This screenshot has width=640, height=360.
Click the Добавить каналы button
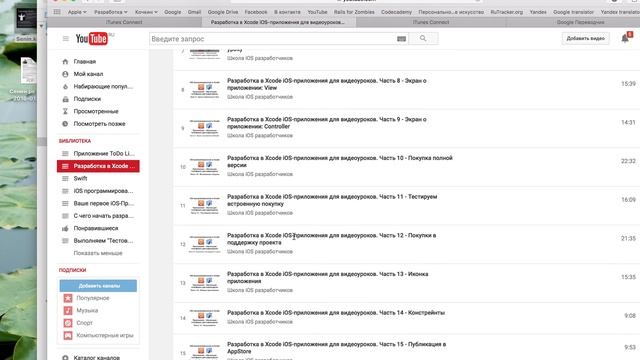coord(98,286)
